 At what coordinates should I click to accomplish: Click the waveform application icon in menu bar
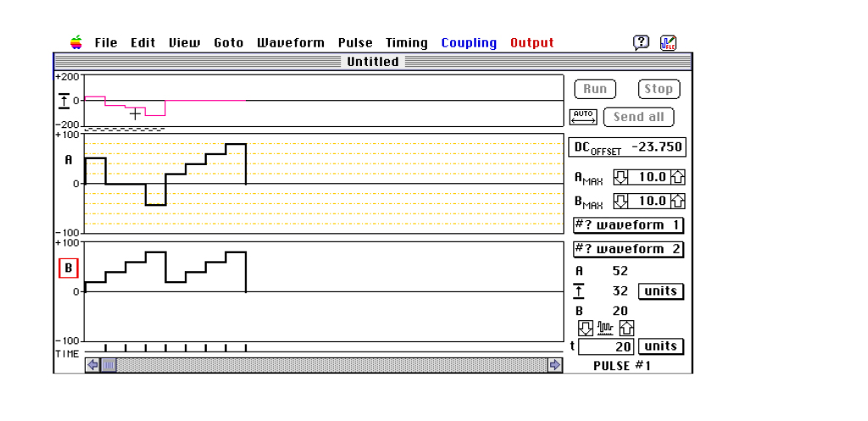click(x=668, y=42)
